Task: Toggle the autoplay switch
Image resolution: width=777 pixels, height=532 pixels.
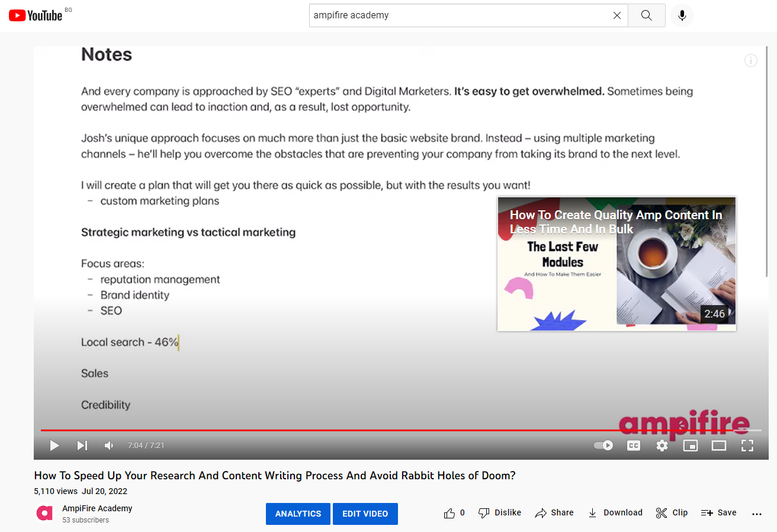Action: pos(603,446)
